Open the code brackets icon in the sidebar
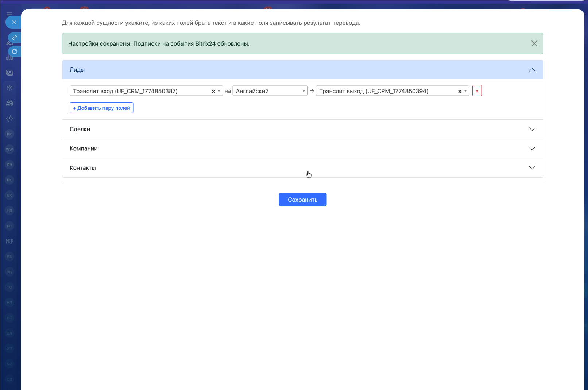Image resolution: width=588 pixels, height=390 pixels. click(x=9, y=119)
